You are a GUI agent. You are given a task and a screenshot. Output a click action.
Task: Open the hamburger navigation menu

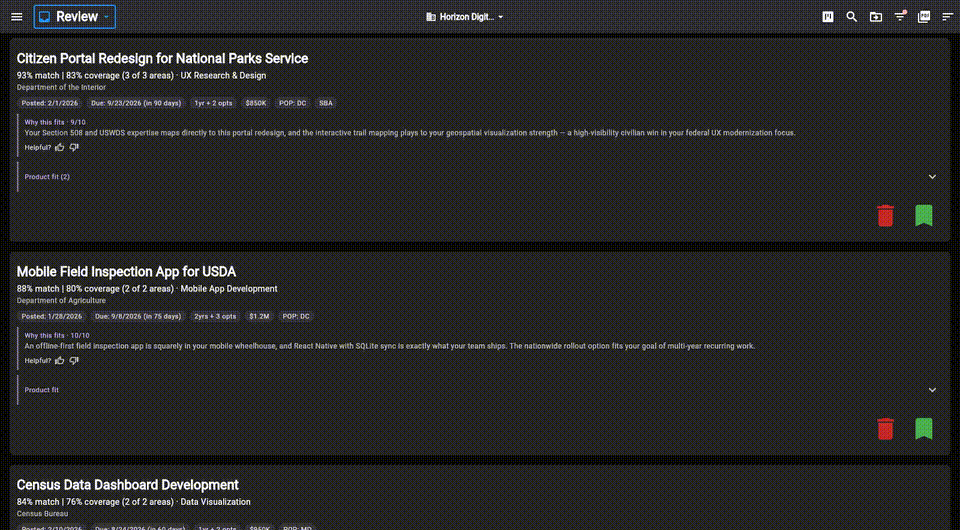17,17
